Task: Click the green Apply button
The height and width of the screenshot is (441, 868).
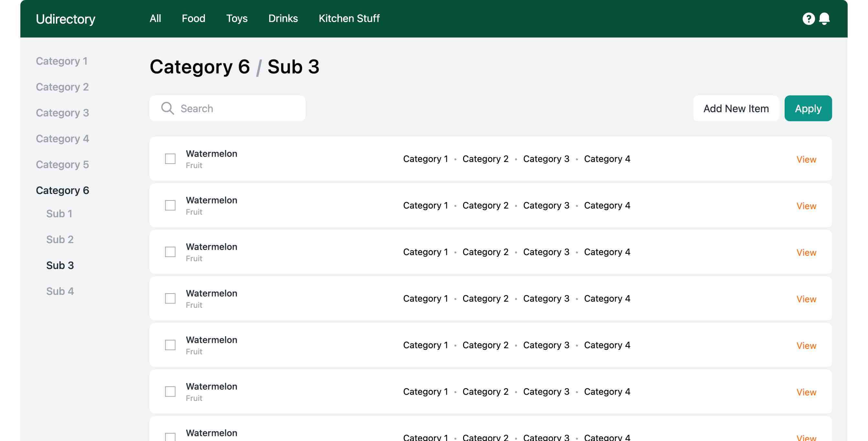Action: pos(808,108)
